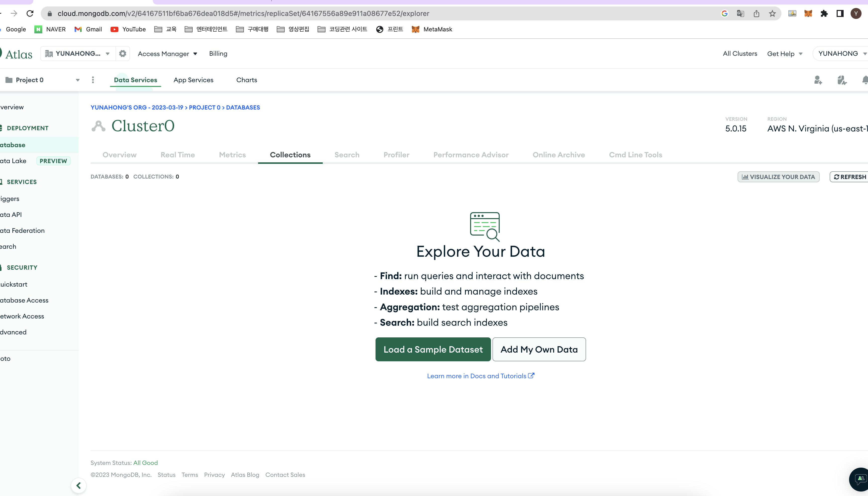Open the Database Access sidebar item

coord(24,300)
